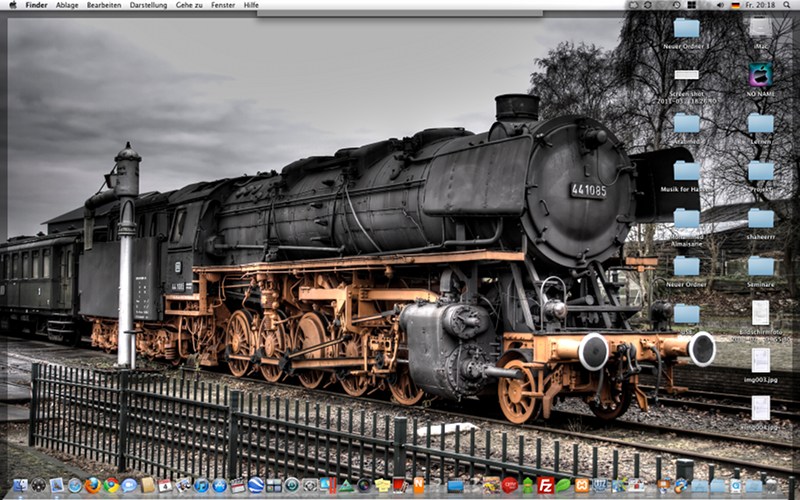Open the Dashboard icon in Dock

(x=38, y=485)
